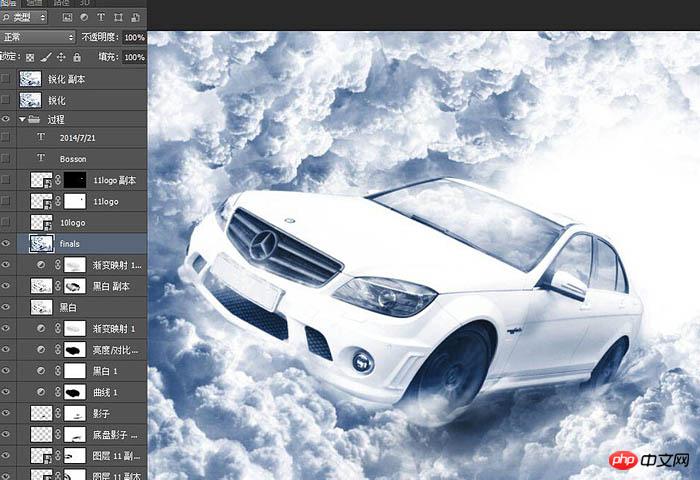This screenshot has width=700, height=480.
Task: Click adjustment icon of 亮度/对比 layer
Action: [41, 350]
